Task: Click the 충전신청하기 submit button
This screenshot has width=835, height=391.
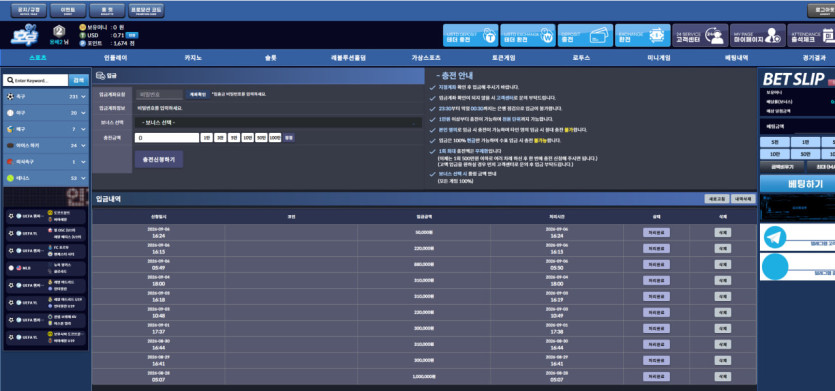Action: coord(159,159)
